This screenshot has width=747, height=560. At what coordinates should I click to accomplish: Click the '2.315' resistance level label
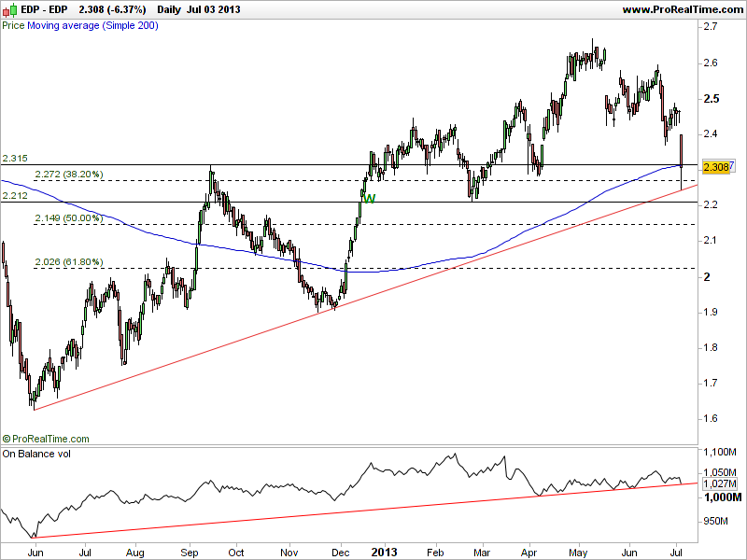click(15, 158)
